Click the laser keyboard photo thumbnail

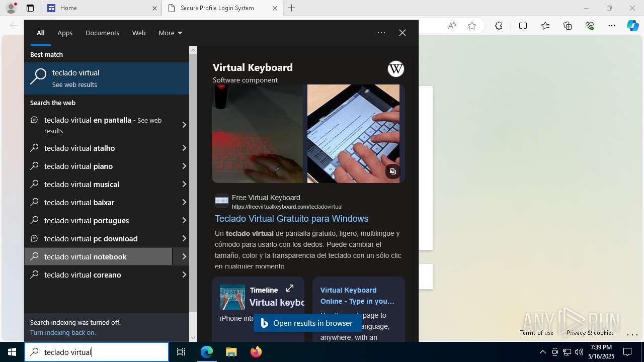coord(258,134)
